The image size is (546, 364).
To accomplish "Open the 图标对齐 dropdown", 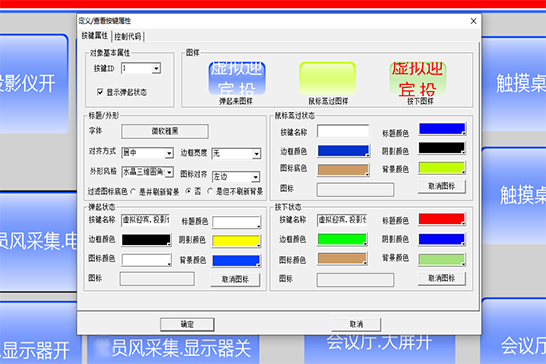I will pos(256,177).
